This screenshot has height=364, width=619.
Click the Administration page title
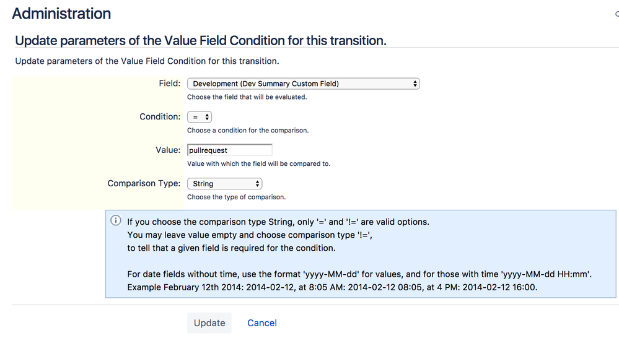(61, 14)
